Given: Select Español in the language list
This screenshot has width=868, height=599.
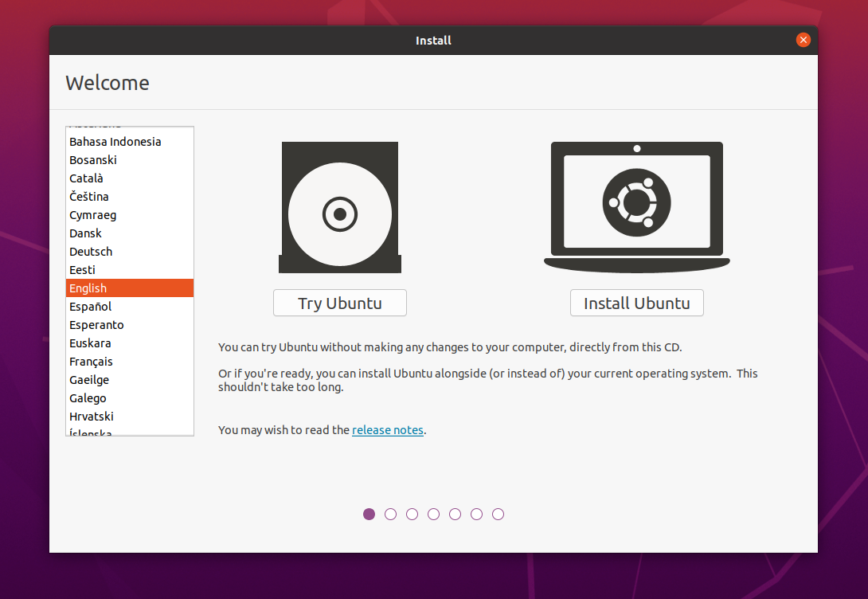Looking at the screenshot, I should [90, 306].
